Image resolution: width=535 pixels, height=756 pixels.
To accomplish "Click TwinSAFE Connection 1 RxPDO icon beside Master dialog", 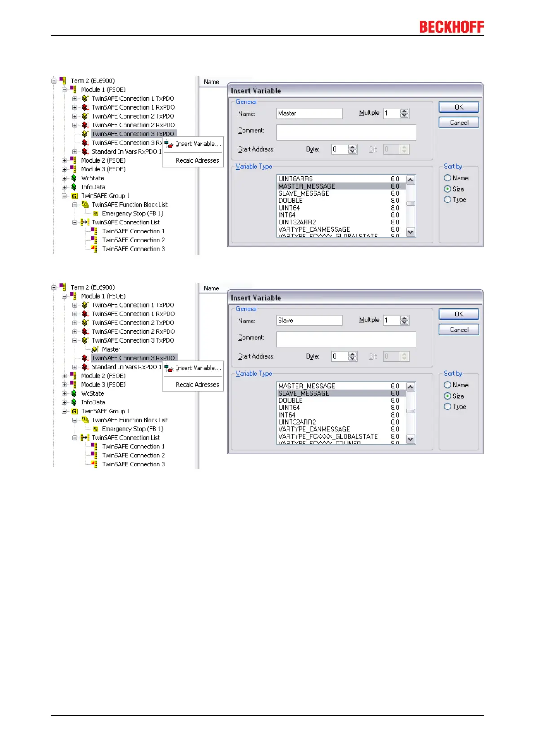I will 85,107.
